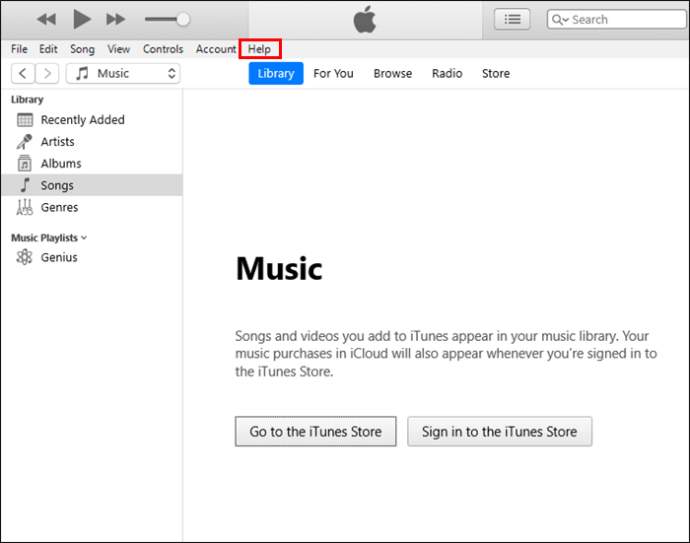Open the Edit menu
This screenshot has width=690, height=543.
(48, 49)
